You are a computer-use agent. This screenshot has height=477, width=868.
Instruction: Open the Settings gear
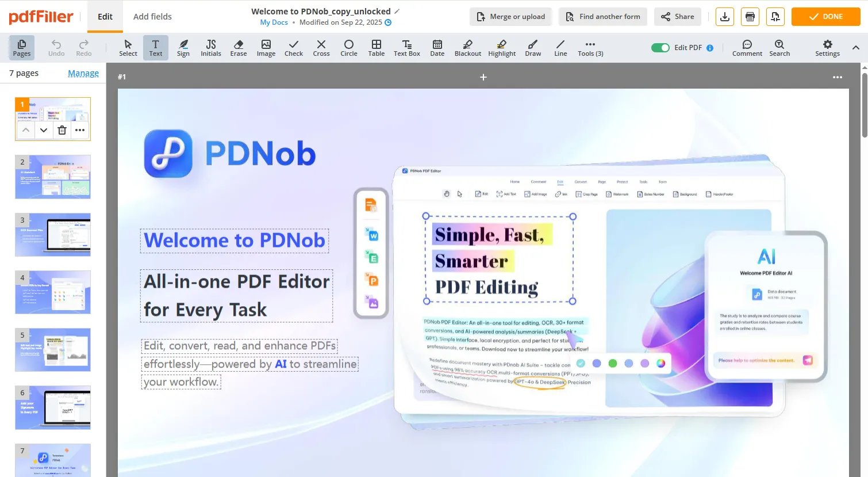click(x=828, y=48)
